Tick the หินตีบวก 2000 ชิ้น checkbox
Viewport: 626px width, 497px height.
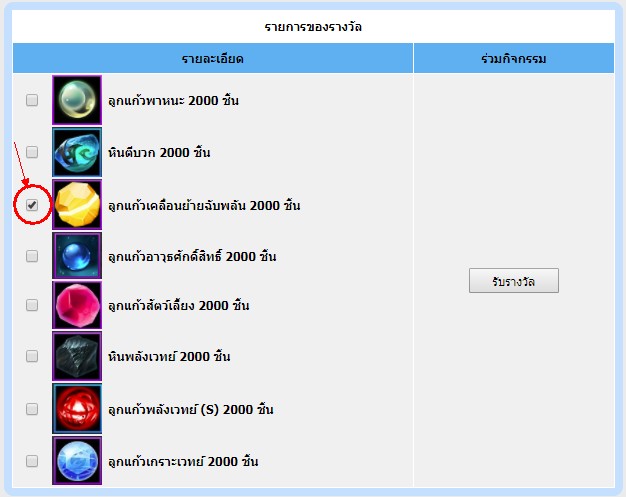(x=32, y=152)
